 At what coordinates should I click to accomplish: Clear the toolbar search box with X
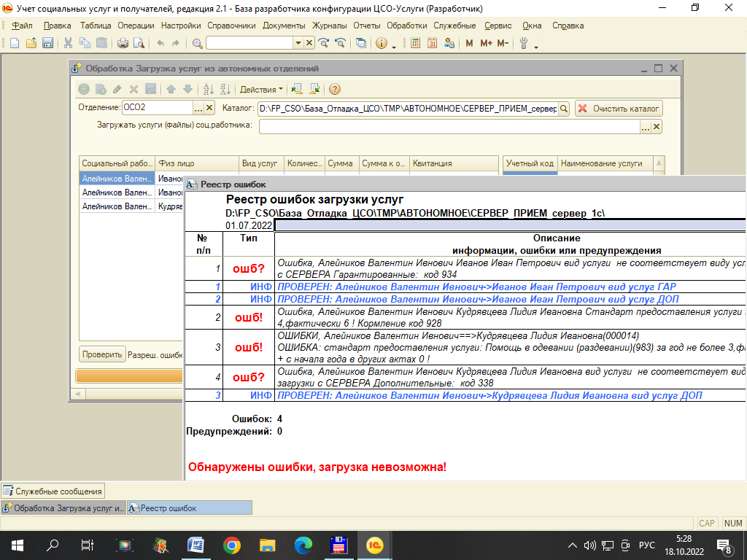(x=309, y=43)
